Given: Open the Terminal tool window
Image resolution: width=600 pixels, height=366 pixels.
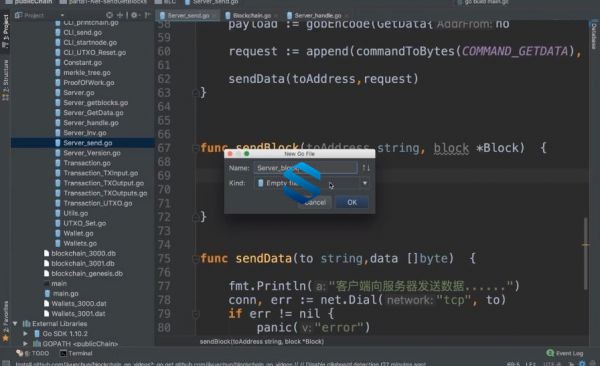Looking at the screenshot, I should pos(76,353).
